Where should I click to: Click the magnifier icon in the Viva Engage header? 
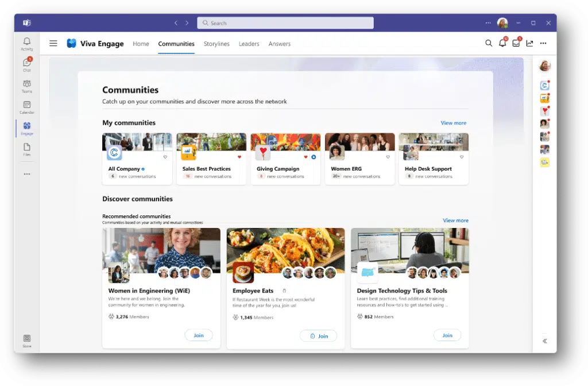489,43
